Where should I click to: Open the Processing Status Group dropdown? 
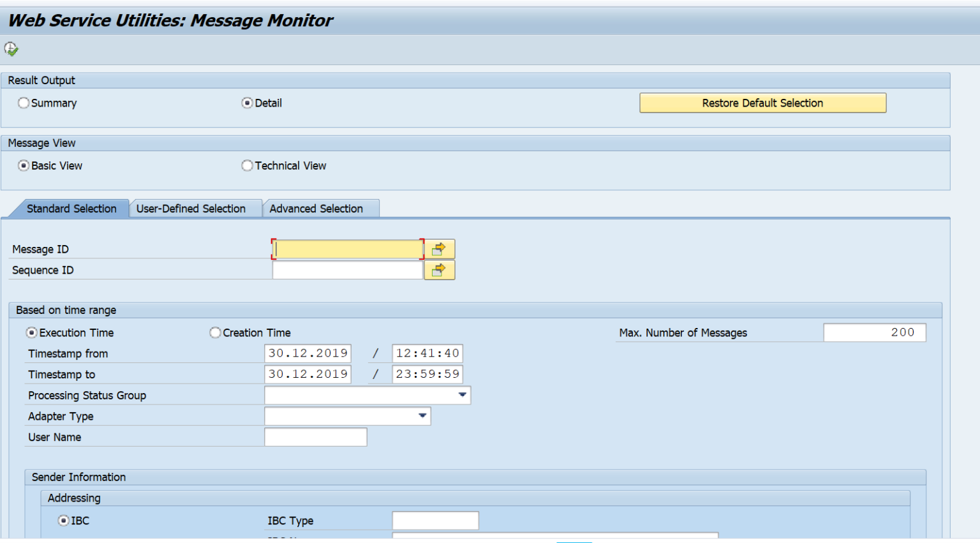click(x=462, y=395)
